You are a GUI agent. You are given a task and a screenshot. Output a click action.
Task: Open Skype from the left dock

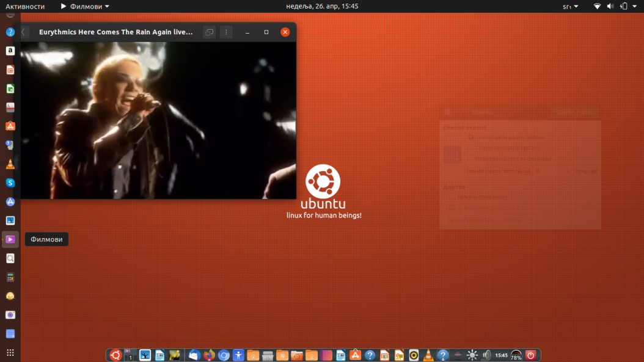tap(10, 183)
